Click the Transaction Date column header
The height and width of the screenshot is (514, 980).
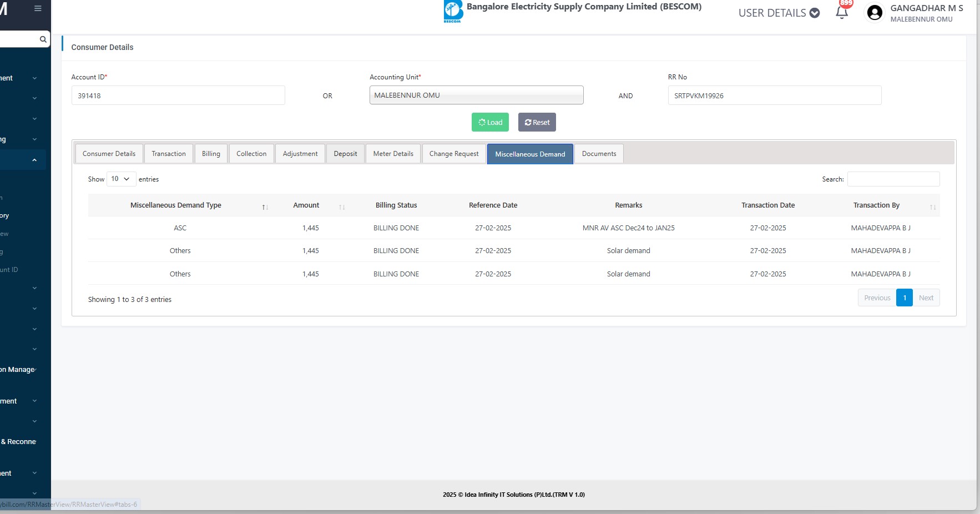(768, 205)
